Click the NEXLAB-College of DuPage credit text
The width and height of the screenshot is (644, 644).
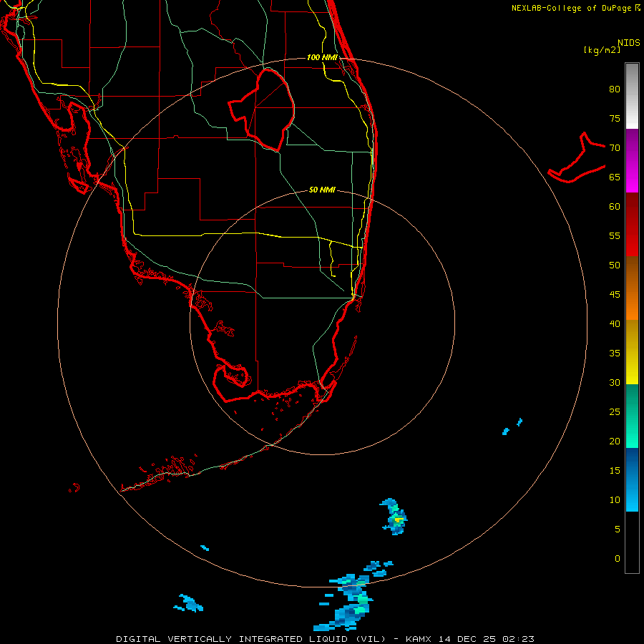point(572,8)
